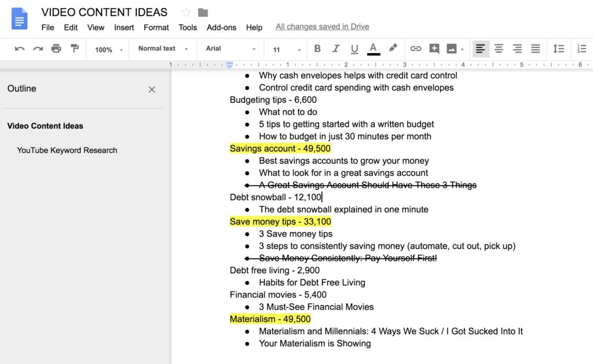Open the text color picker
593x364 pixels.
click(x=374, y=49)
